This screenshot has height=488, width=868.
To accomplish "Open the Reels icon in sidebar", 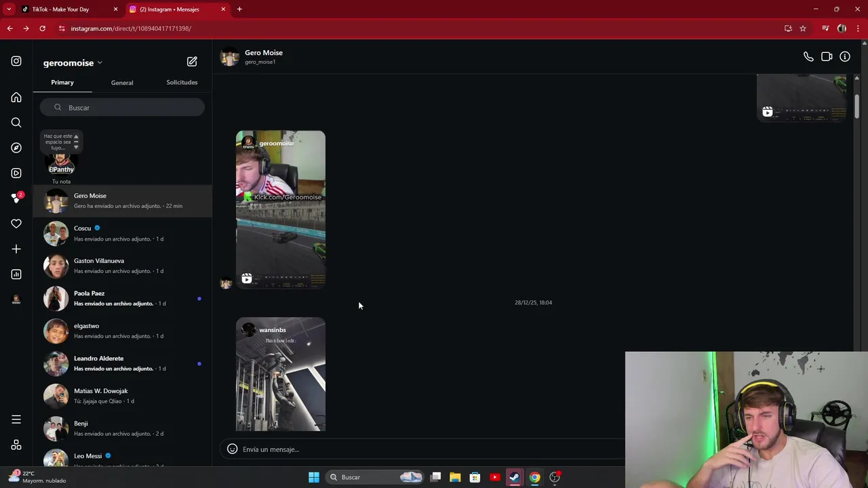I will 16,173.
